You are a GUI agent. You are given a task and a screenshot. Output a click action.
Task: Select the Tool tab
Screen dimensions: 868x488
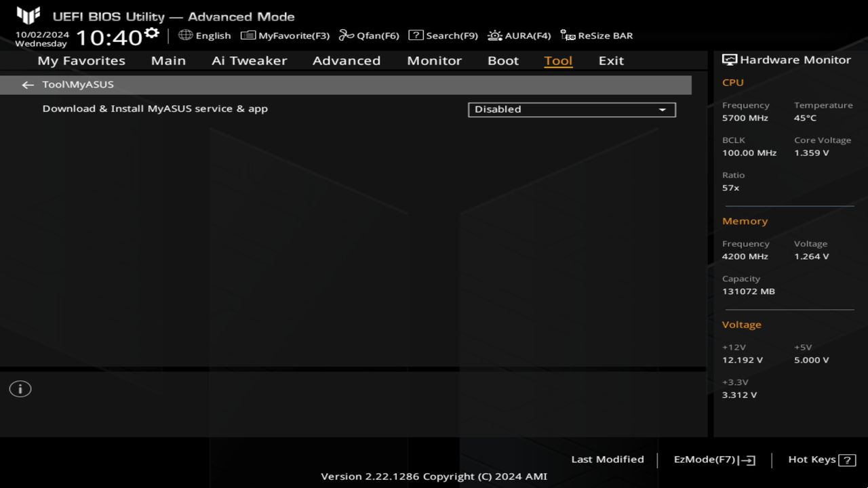558,60
